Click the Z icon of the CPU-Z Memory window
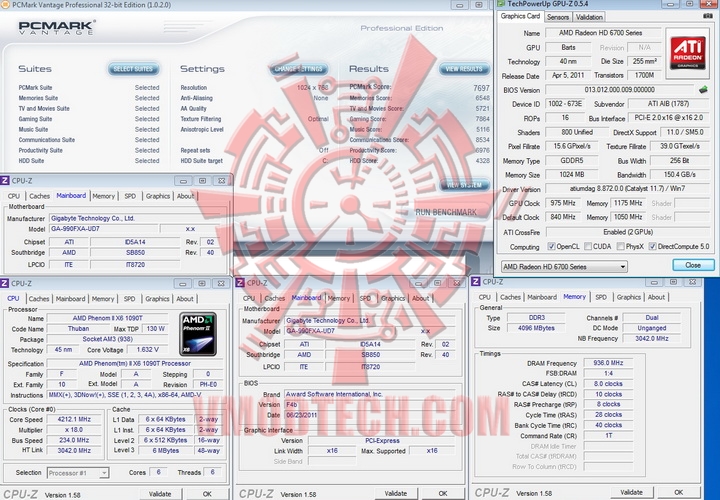This screenshot has width=720, height=500. click(476, 281)
